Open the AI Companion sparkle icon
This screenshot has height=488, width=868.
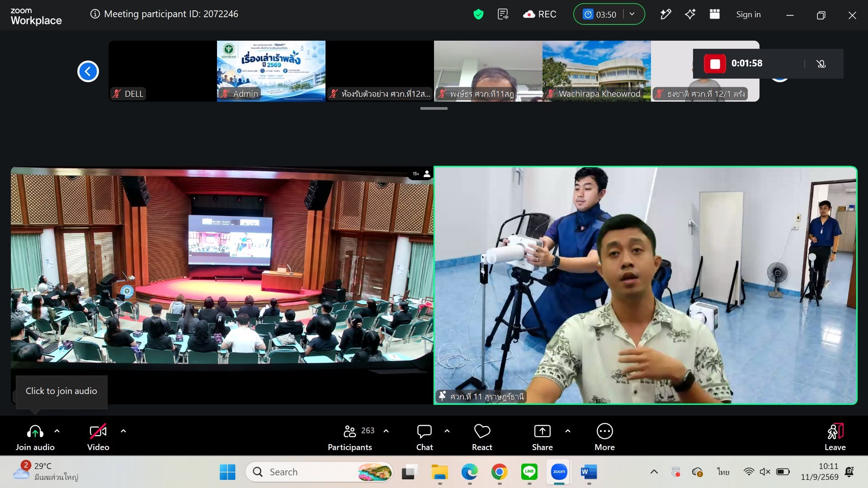click(x=690, y=14)
